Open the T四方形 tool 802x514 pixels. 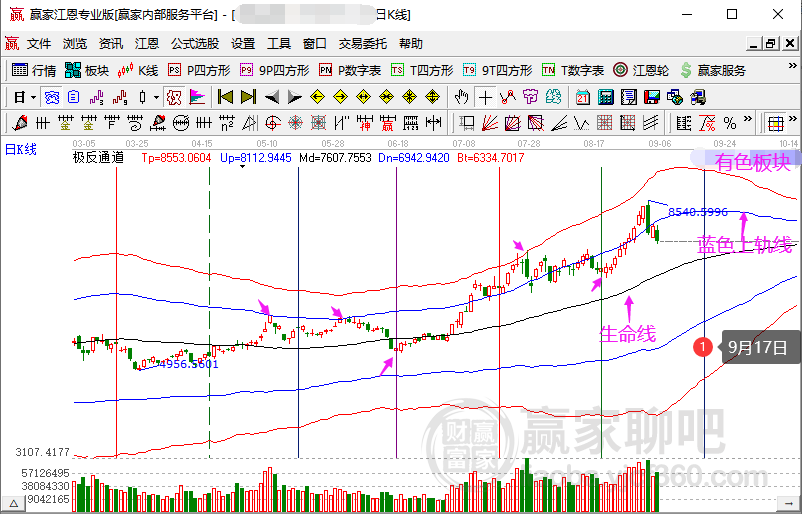point(422,70)
